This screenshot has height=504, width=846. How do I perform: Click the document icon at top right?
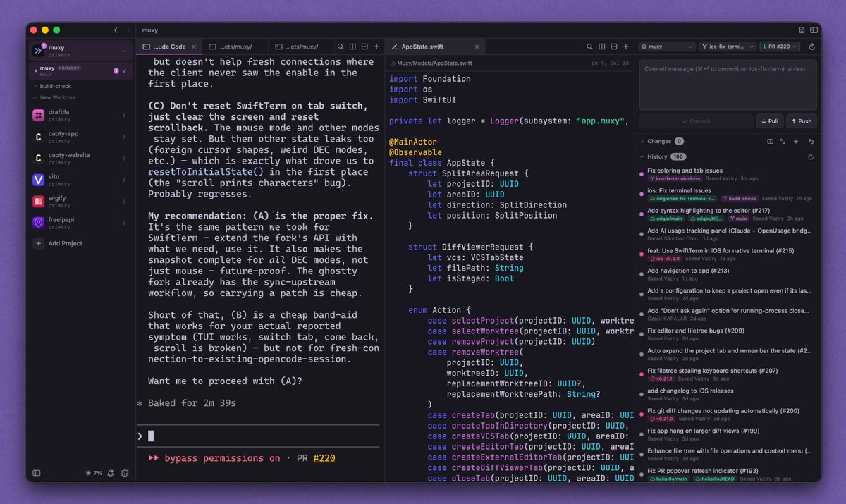802,30
